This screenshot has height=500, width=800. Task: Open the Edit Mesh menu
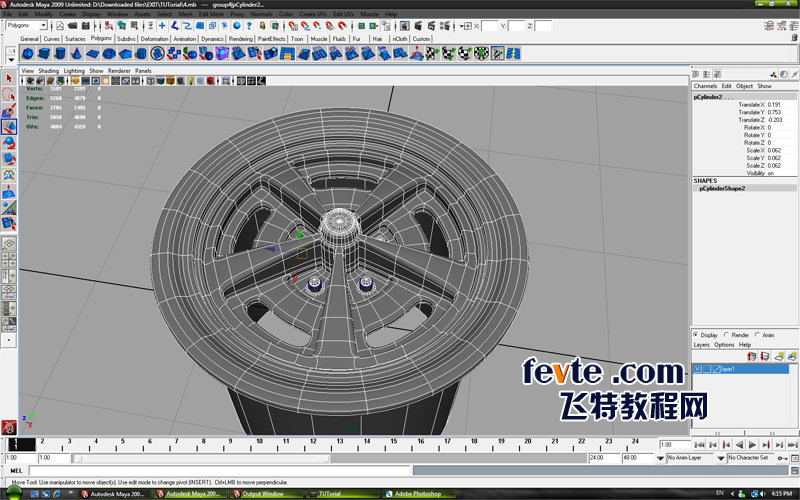click(x=211, y=14)
